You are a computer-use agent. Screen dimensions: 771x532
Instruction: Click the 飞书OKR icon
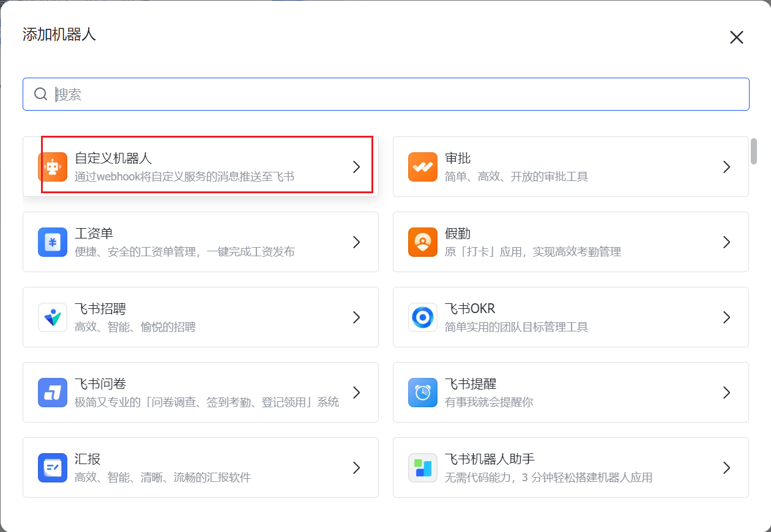tap(423, 317)
